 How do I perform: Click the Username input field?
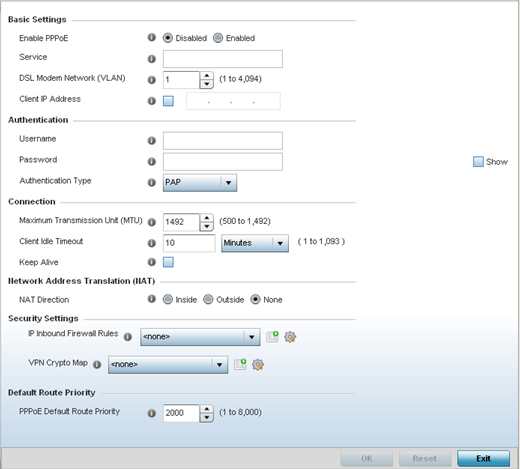pyautogui.click(x=223, y=141)
